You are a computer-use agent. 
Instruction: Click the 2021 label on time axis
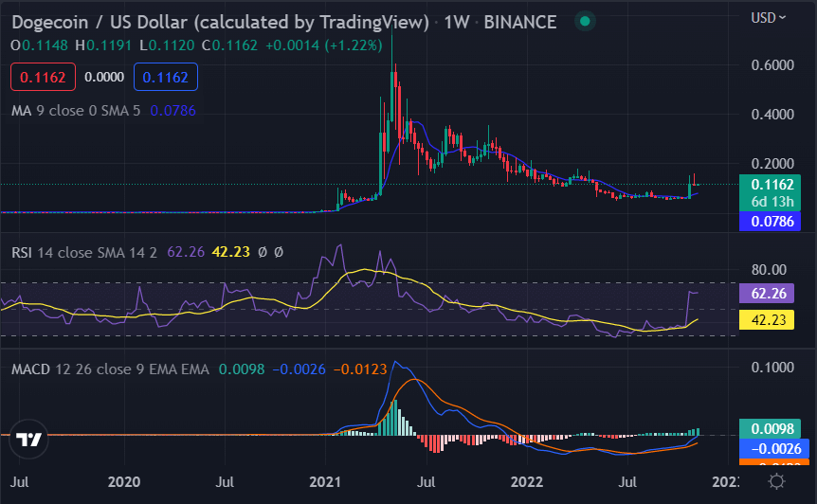[325, 481]
